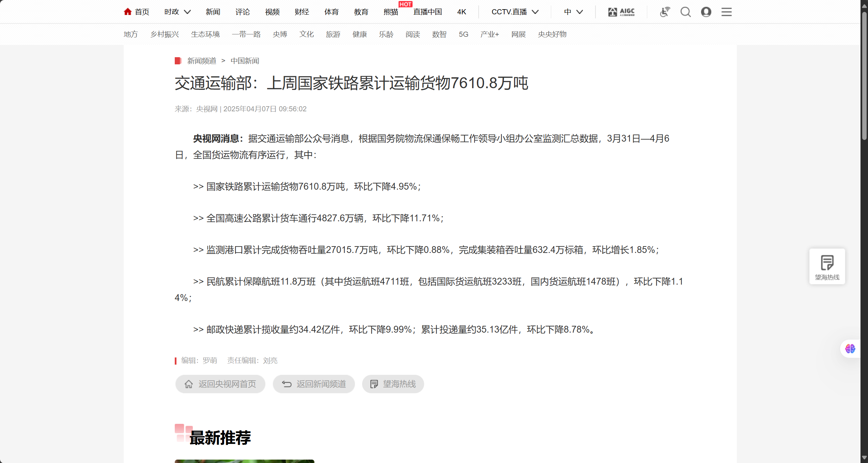868x463 pixels.
Task: Click 新闻频道 breadcrumb link
Action: tap(202, 61)
